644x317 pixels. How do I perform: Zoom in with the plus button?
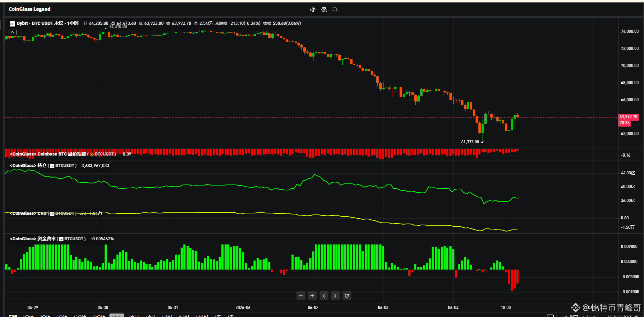(312, 296)
